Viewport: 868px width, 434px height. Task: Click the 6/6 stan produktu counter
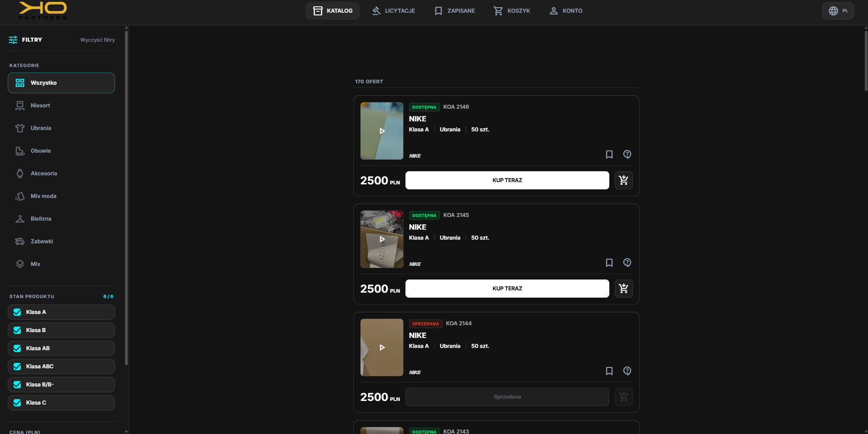[x=108, y=297]
